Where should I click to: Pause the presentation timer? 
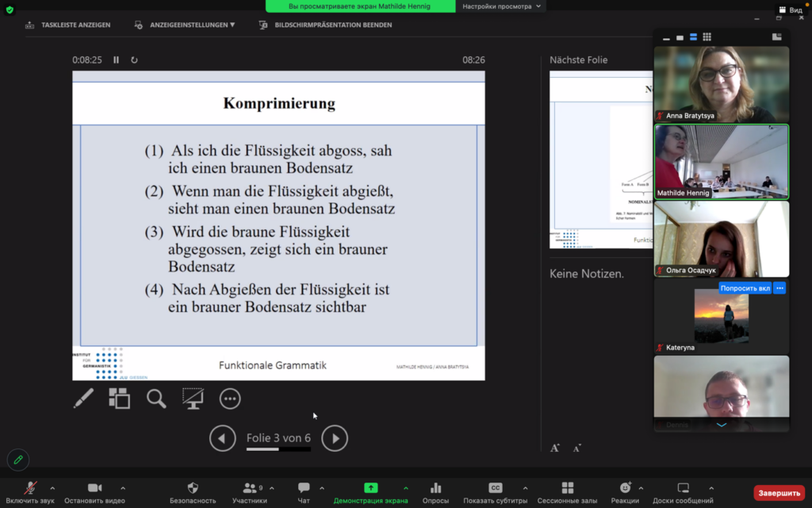click(x=116, y=60)
